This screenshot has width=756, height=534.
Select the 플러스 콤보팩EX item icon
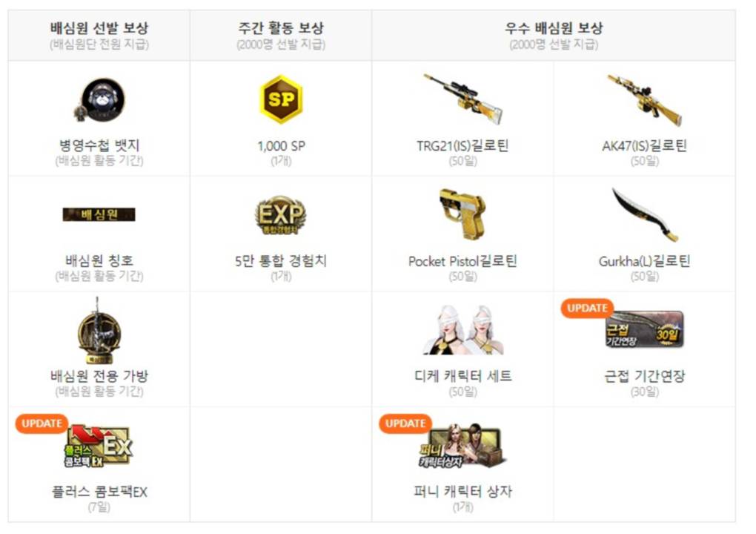99,446
